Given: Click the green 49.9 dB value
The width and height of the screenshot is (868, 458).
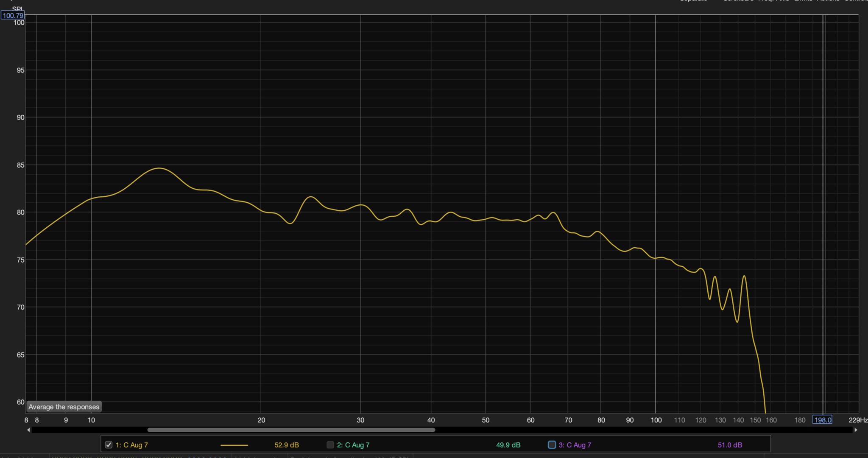Looking at the screenshot, I should pos(508,445).
